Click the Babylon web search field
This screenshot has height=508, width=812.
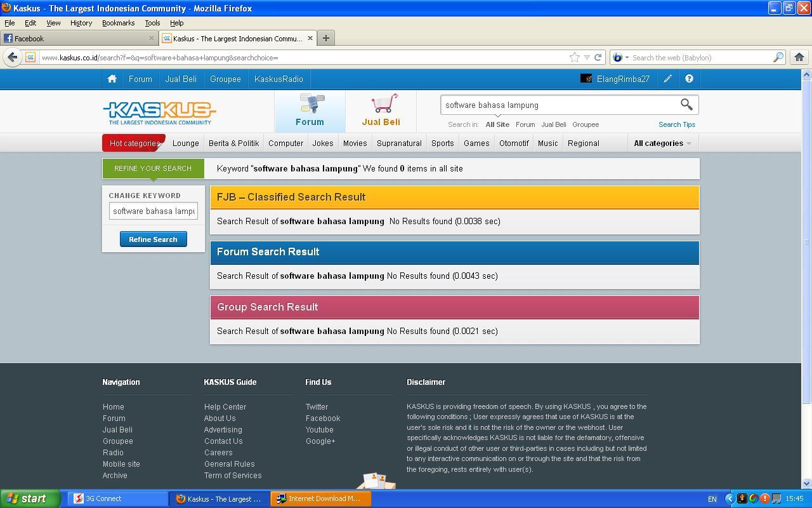[x=700, y=57]
